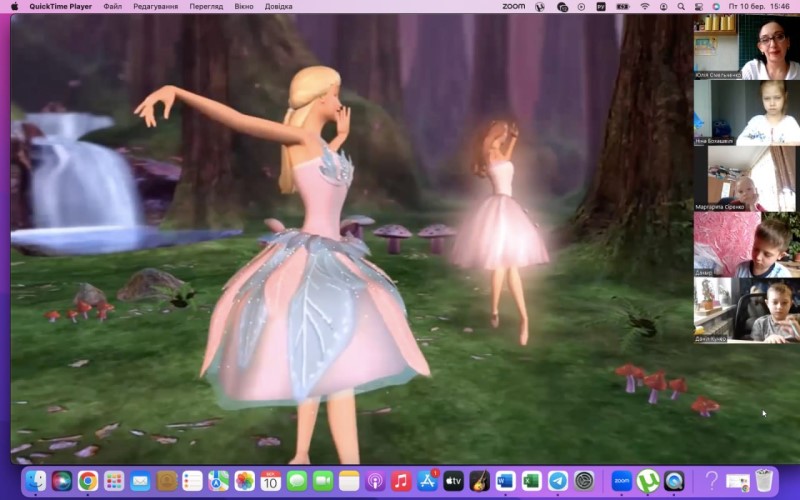Viewport: 800px width, 500px height.
Task: Switch to Zoom app in the Dock
Action: pos(621,481)
